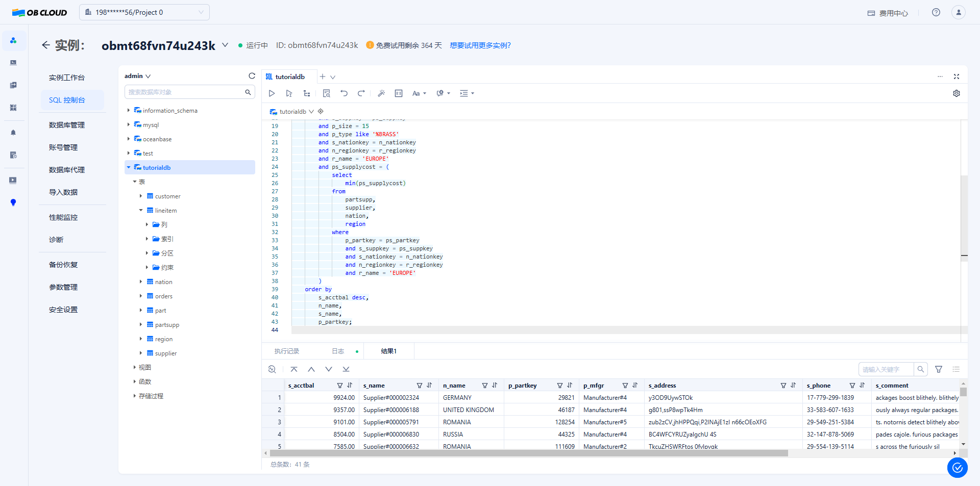Open the 日志 tab
The image size is (980, 486).
[338, 351]
